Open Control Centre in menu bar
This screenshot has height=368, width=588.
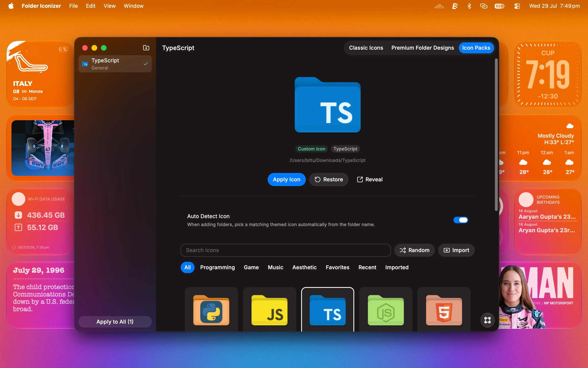(517, 6)
